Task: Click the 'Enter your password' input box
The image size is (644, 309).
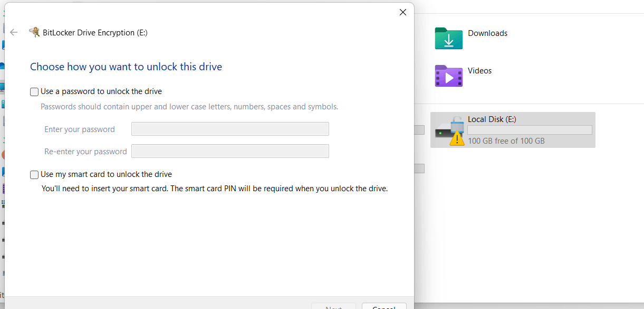Action: point(230,129)
